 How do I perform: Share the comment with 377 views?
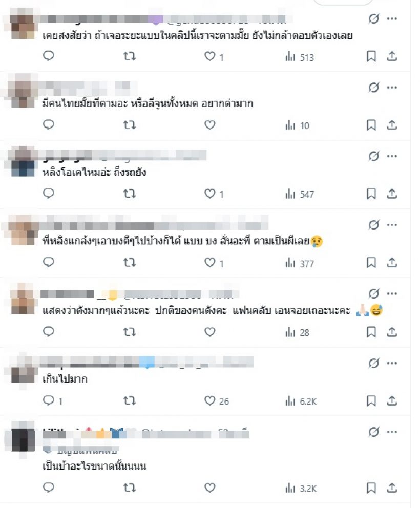click(392, 262)
